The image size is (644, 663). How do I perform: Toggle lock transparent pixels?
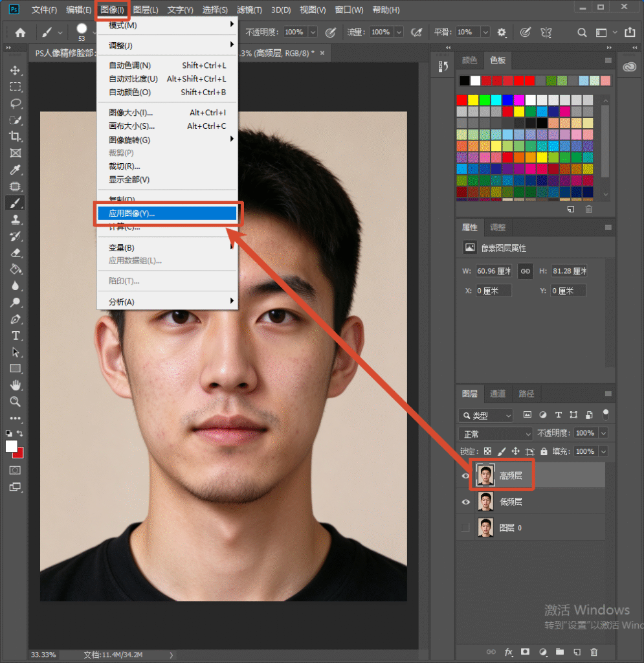[x=487, y=451]
